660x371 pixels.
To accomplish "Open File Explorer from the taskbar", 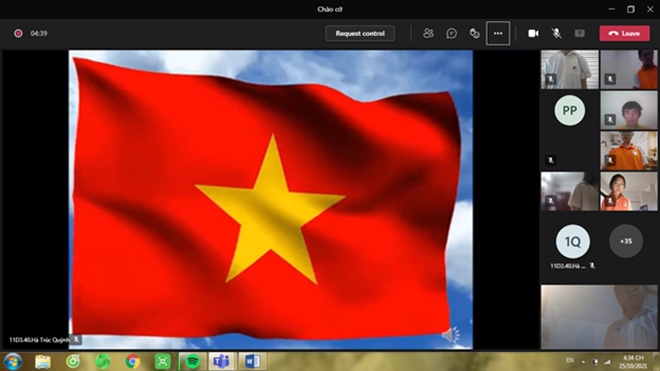I will (43, 361).
